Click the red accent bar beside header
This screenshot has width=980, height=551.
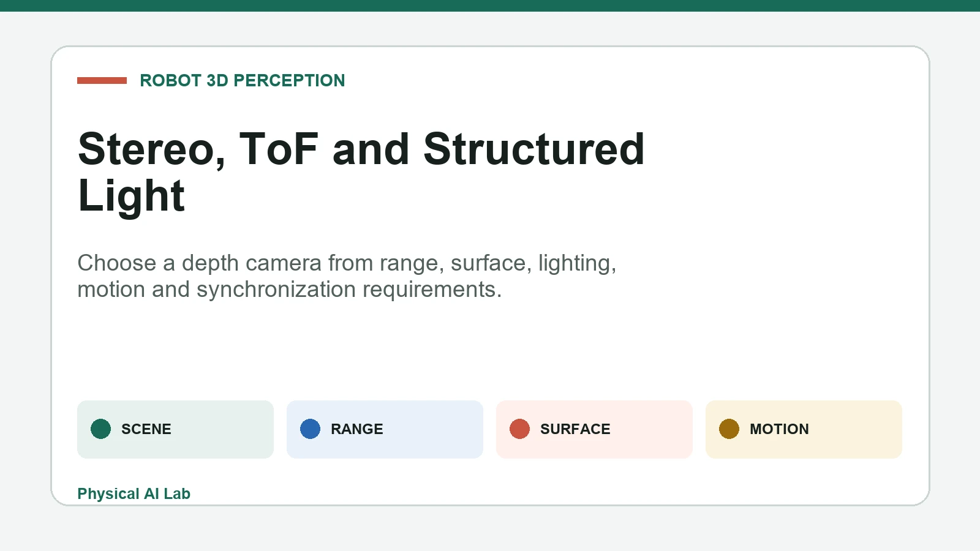point(102,80)
